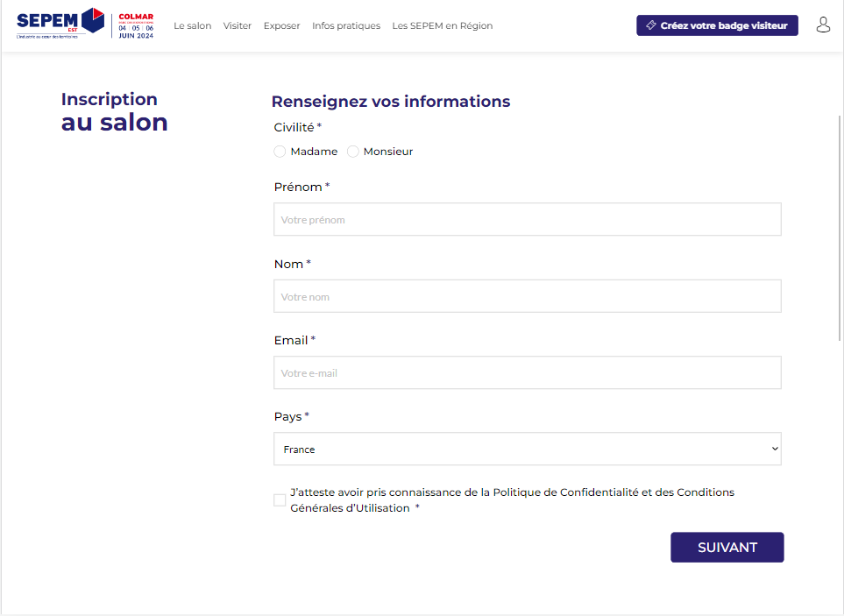Click the vertical page scrollbar
Viewport: 844px width, 616px height.
(x=840, y=228)
